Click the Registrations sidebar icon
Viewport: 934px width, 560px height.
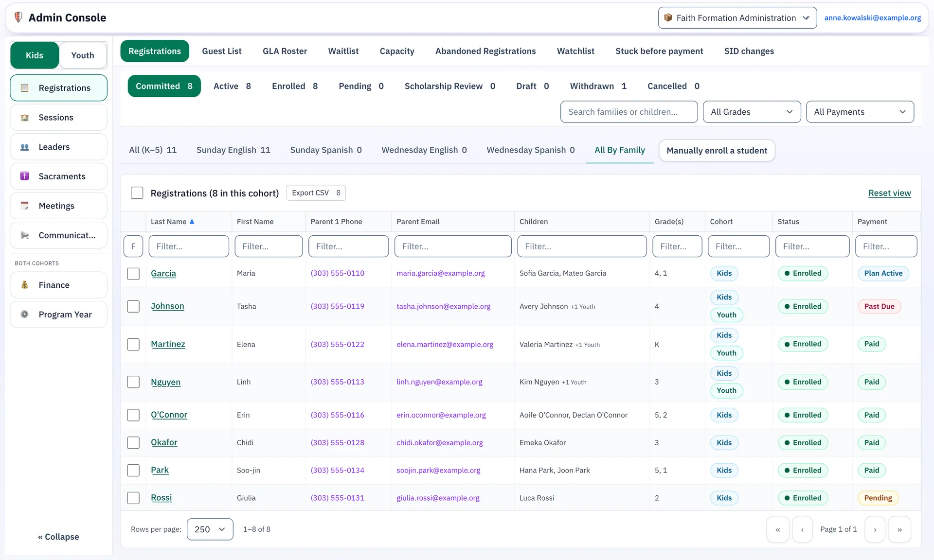tap(25, 88)
